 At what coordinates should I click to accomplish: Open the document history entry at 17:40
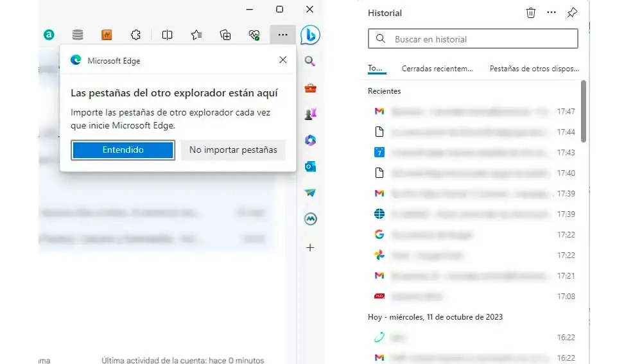(473, 173)
